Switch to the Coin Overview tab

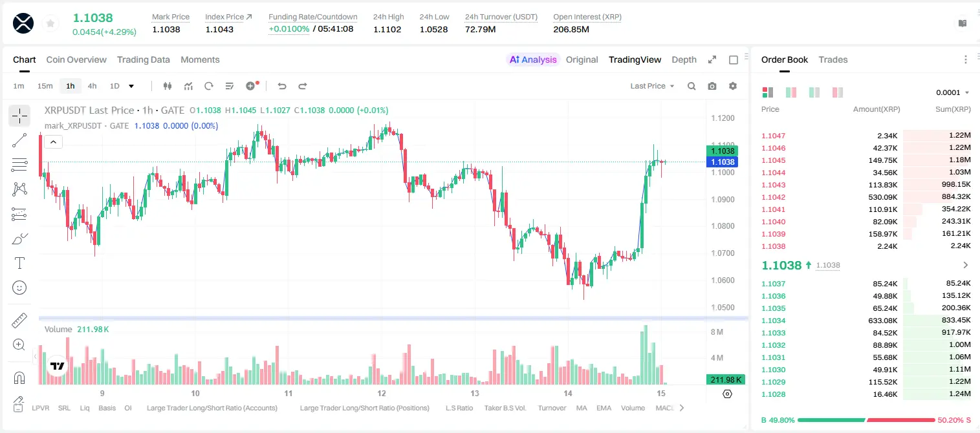tap(76, 59)
